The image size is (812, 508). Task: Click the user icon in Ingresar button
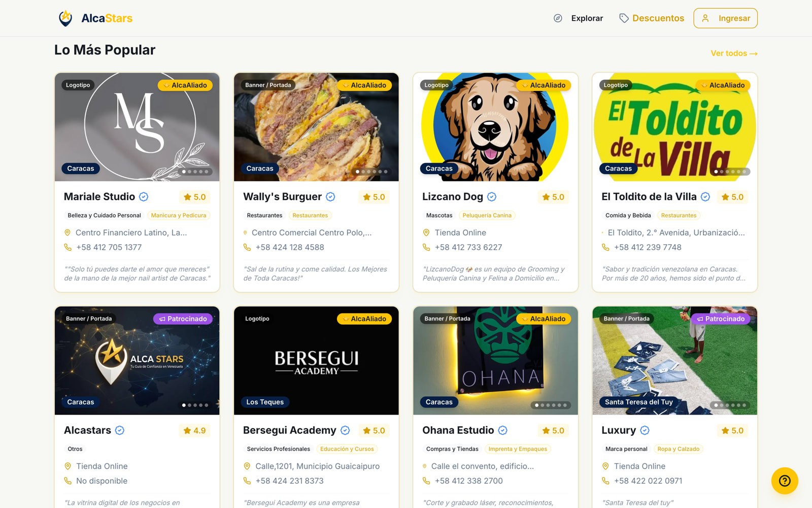(x=705, y=18)
